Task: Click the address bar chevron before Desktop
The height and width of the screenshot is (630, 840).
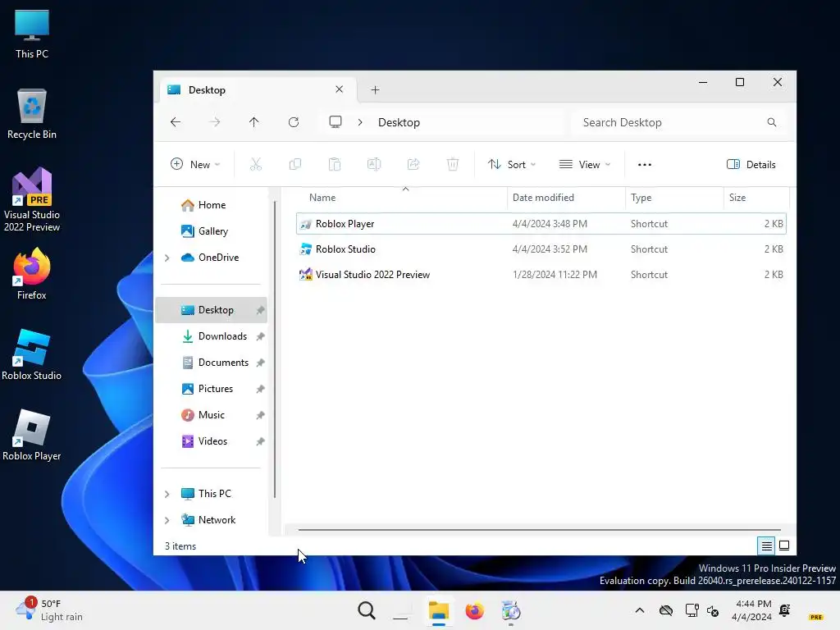Action: point(360,122)
